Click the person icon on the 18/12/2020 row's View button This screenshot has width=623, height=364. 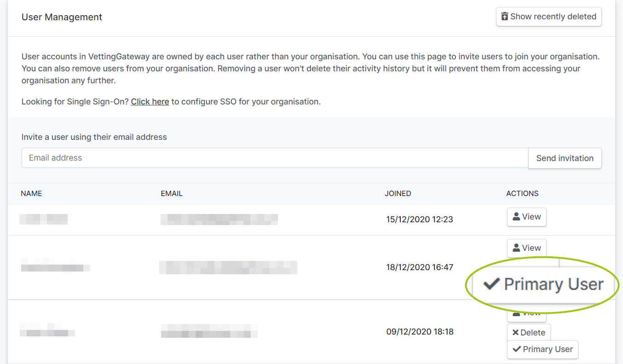coord(516,248)
